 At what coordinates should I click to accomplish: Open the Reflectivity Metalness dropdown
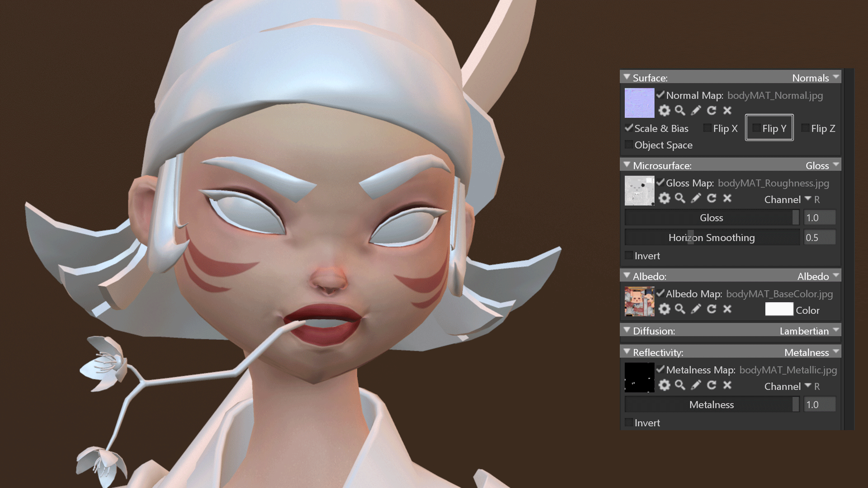(x=812, y=352)
